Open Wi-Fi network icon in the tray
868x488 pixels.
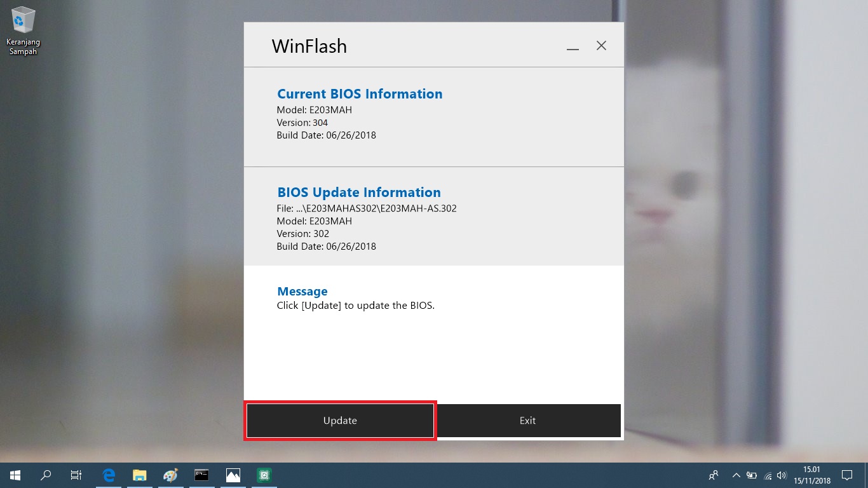(768, 475)
